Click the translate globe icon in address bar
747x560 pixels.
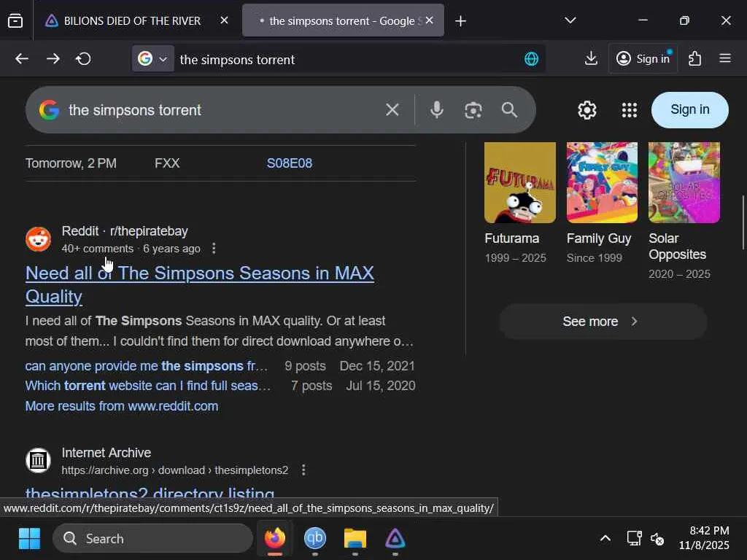pyautogui.click(x=531, y=59)
